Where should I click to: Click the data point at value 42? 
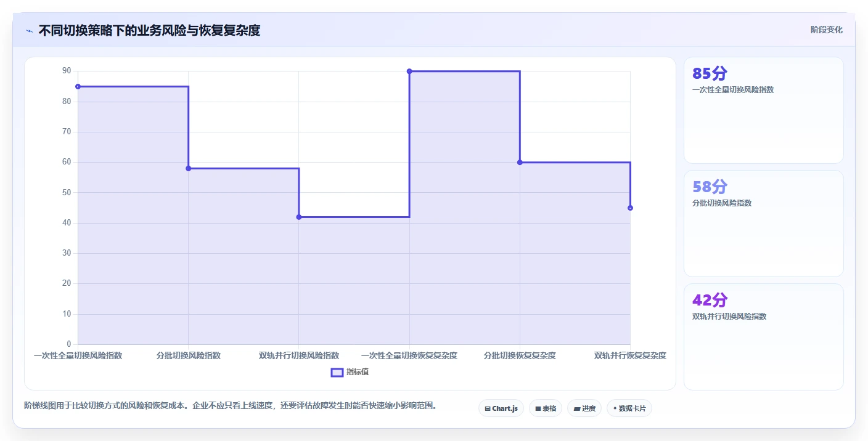(299, 217)
